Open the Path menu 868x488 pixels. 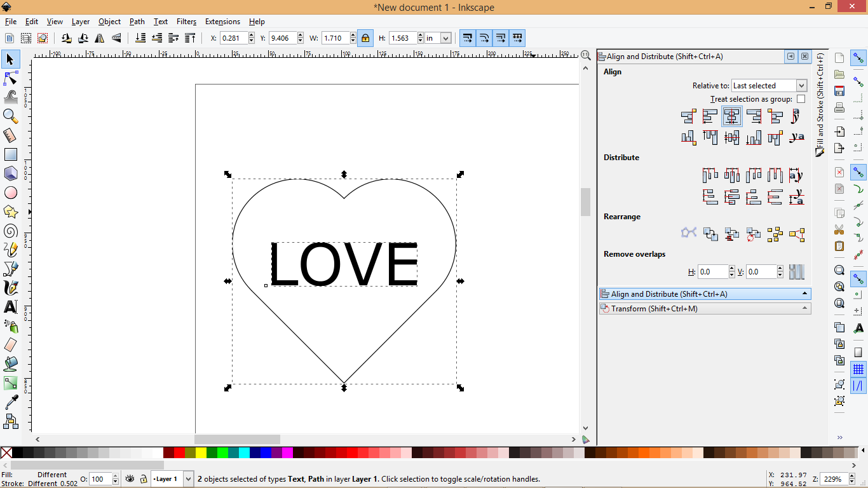click(x=137, y=21)
